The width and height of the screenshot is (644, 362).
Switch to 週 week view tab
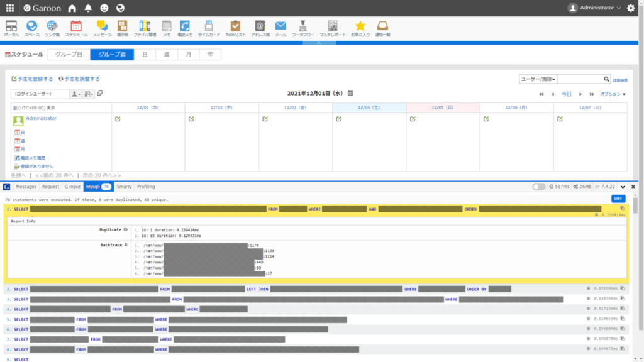[x=167, y=54]
